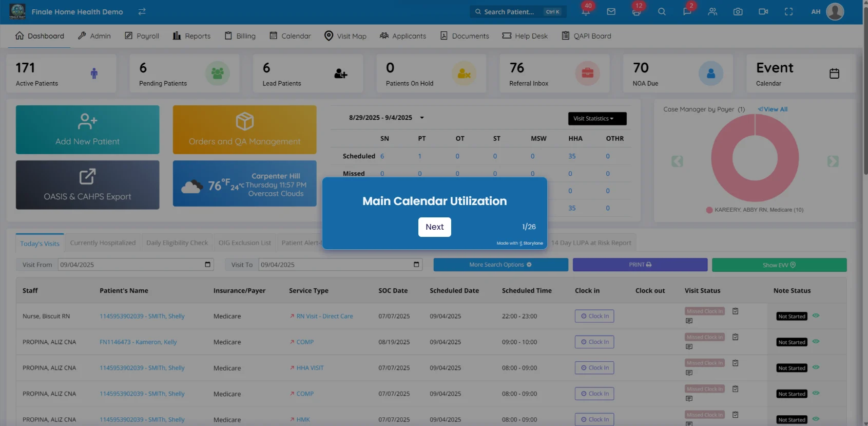Toggle fullscreen mode icon
Image resolution: width=868 pixels, height=426 pixels.
[x=788, y=12]
